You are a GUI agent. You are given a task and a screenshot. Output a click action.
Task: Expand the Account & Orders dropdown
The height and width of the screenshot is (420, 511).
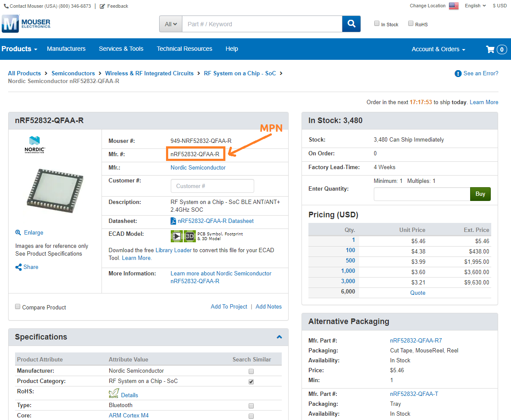(x=438, y=49)
